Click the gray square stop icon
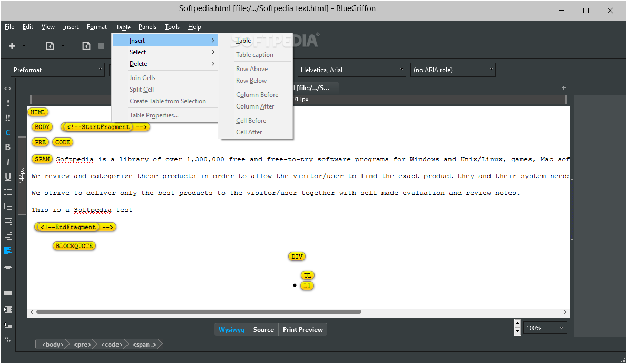 click(101, 46)
